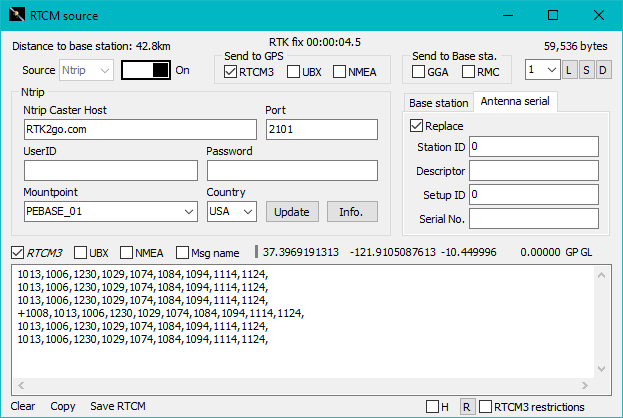Click the down arrow of log vertical scrollbar
The width and height of the screenshot is (623, 418).
tap(602, 369)
